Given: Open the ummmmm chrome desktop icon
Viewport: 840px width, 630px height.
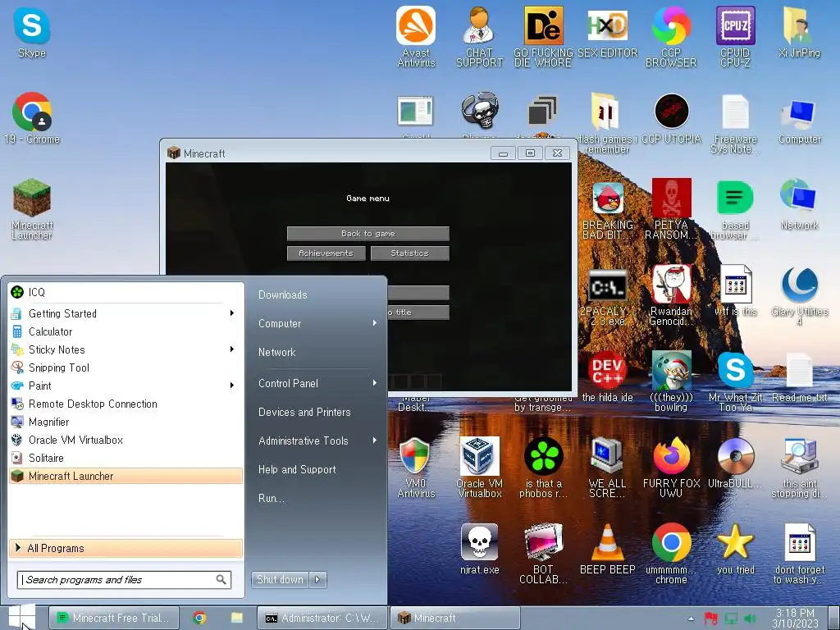Looking at the screenshot, I should [x=671, y=554].
